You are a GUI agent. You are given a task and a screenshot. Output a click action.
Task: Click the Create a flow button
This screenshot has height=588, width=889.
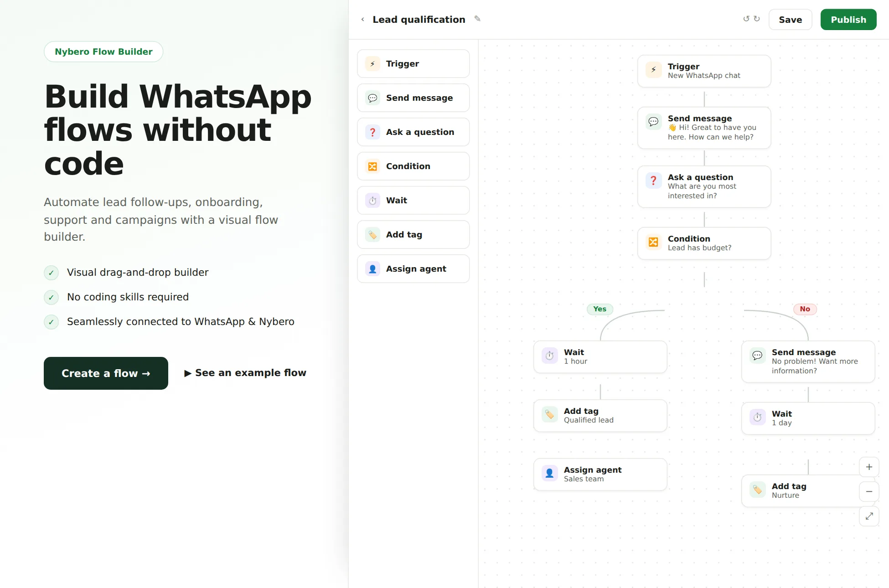pyautogui.click(x=106, y=373)
